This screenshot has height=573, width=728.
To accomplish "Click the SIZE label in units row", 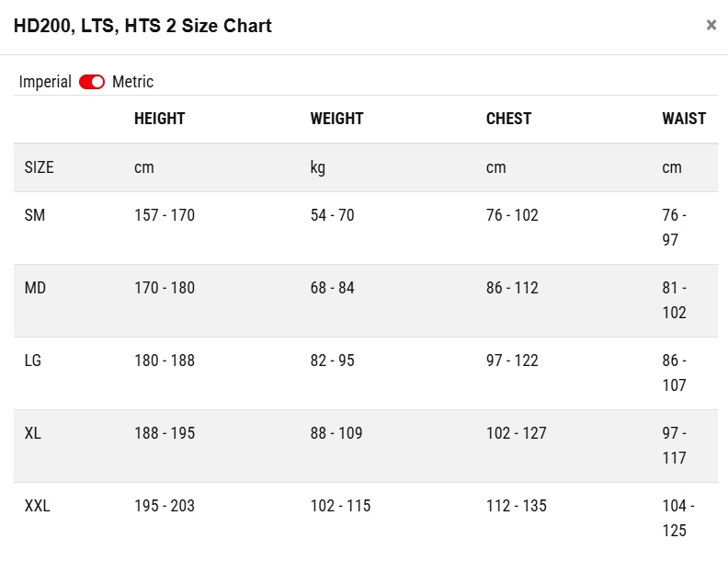I will click(39, 167).
